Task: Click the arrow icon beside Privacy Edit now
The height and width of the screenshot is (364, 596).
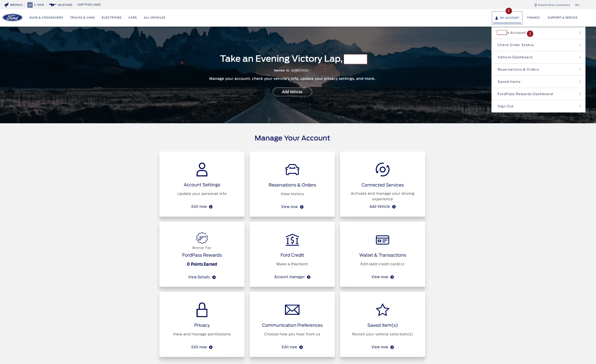Action: click(211, 347)
